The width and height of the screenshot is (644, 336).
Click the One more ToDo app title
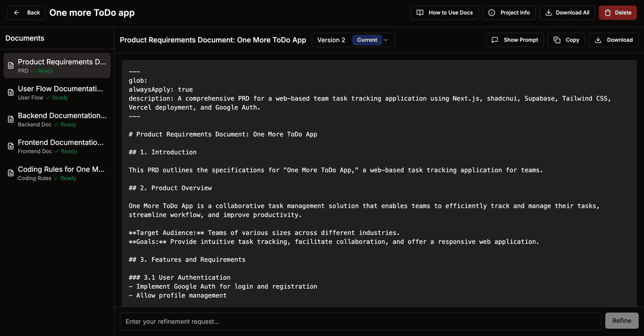click(x=92, y=13)
